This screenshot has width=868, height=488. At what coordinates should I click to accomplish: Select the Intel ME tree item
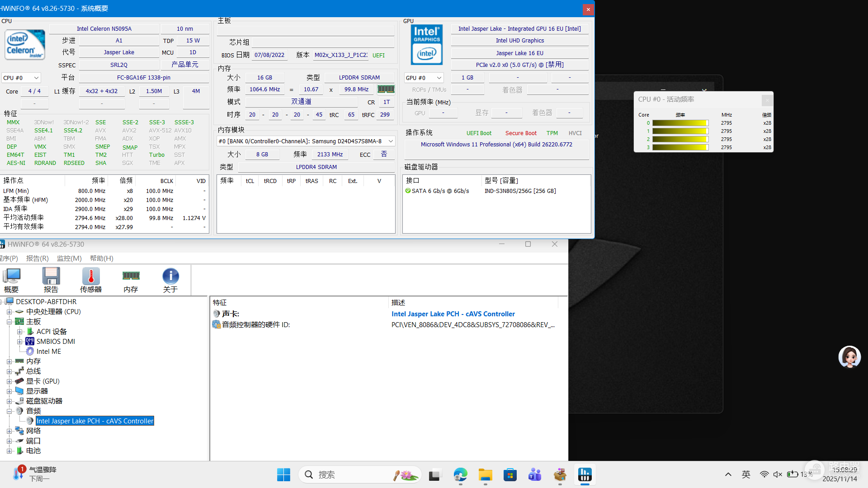coord(48,351)
